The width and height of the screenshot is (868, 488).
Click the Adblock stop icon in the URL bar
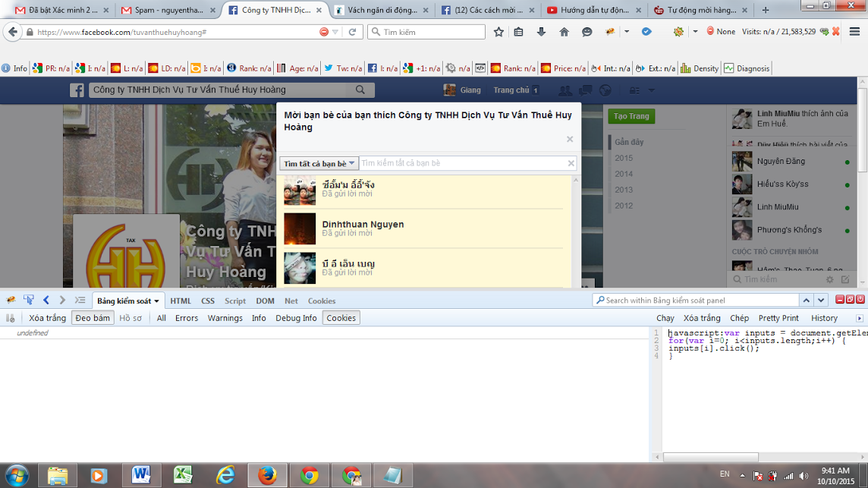(324, 32)
